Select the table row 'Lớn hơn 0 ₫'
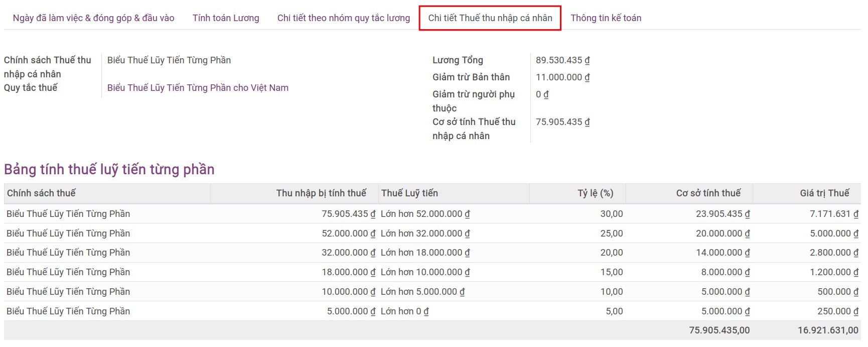 (432, 311)
